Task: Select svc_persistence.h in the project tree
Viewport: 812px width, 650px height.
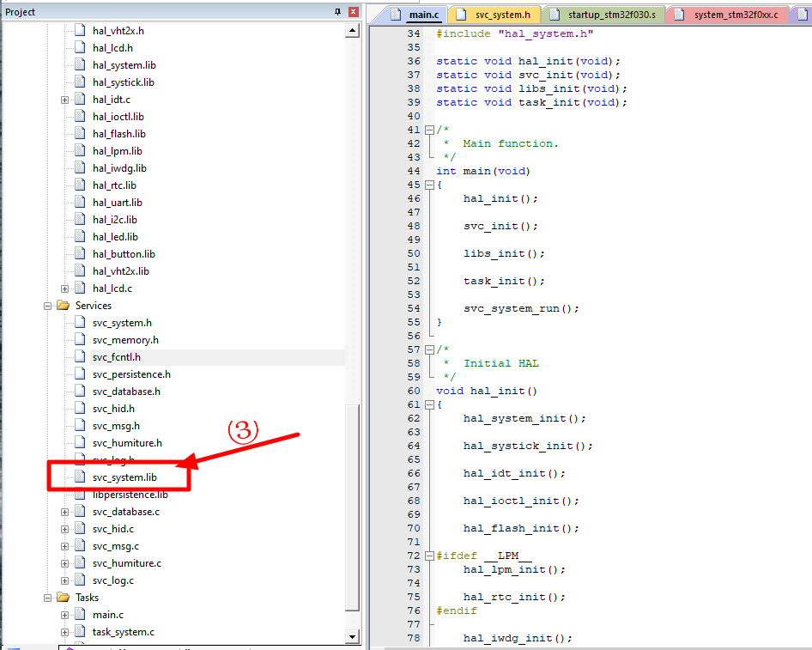Action: [131, 374]
